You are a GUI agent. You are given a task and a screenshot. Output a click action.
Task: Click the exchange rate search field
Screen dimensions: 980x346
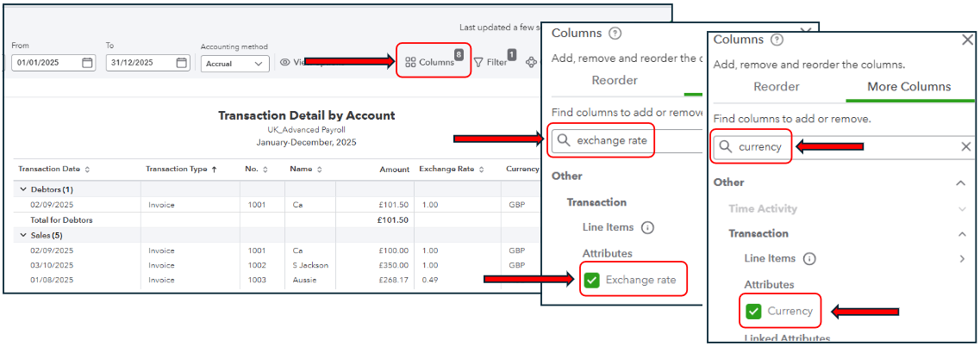[x=612, y=140]
